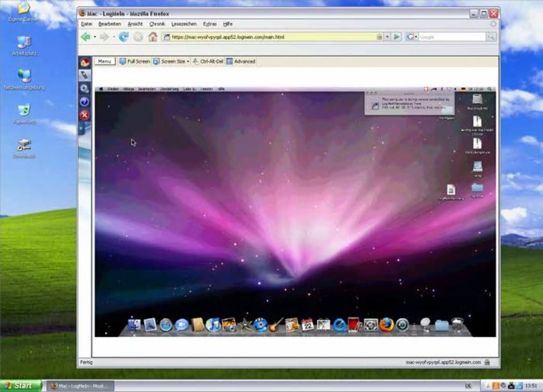Select the remote control icon in LogMeIn sidebar
This screenshot has width=543, height=392.
pyautogui.click(x=85, y=75)
